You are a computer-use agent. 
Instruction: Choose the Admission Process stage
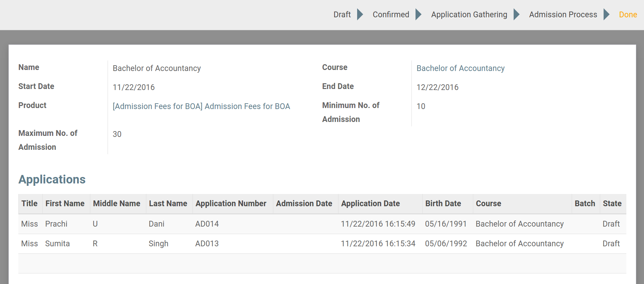[563, 15]
